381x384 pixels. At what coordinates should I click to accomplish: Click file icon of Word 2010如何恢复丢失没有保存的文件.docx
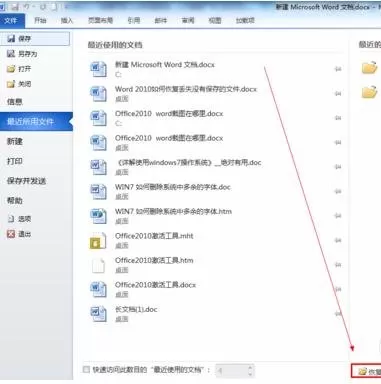click(98, 94)
